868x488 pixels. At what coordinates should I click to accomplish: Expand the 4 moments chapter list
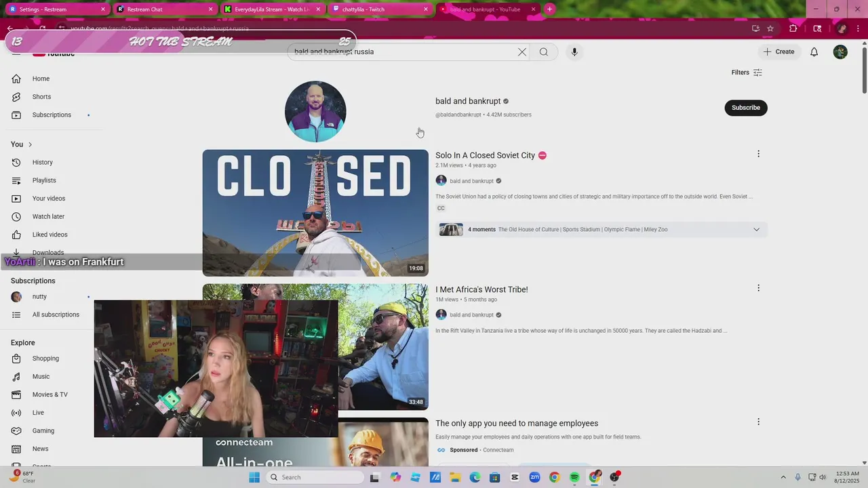pos(756,230)
